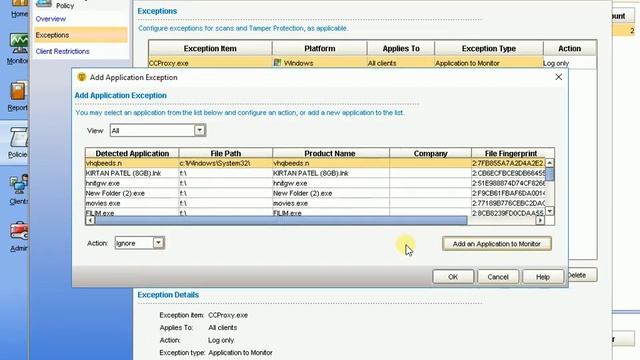
Task: Select the FILM.exe detected application row
Action: 315,213
